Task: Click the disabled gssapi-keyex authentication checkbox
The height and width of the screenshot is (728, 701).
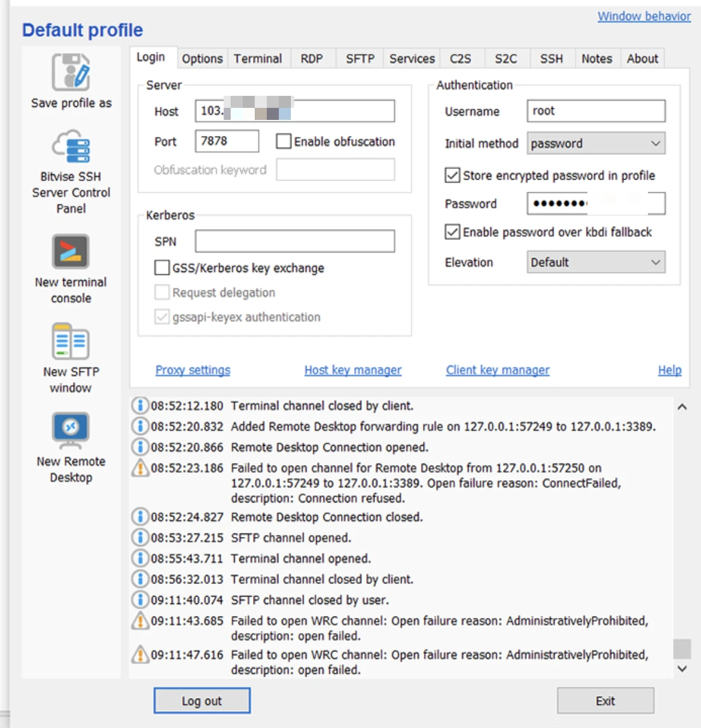Action: pyautogui.click(x=162, y=317)
